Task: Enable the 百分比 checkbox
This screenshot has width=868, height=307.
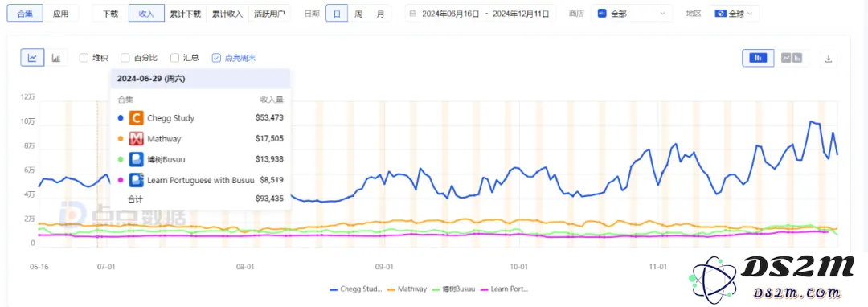Action: [x=125, y=58]
